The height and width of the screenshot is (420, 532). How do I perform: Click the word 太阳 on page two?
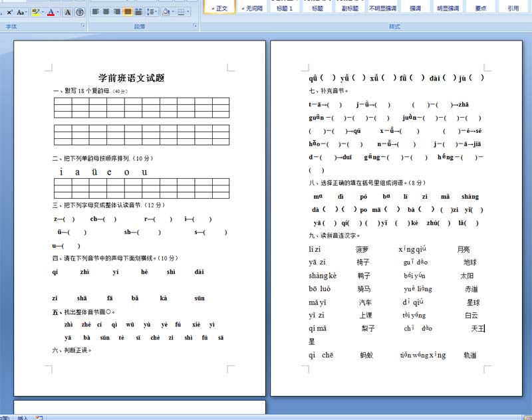[x=467, y=276]
